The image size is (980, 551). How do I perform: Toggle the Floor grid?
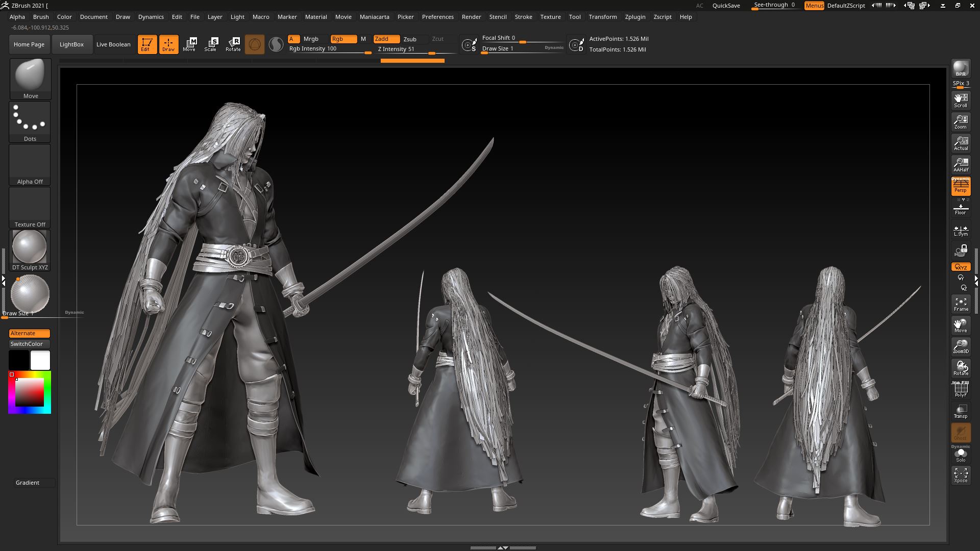point(961,208)
